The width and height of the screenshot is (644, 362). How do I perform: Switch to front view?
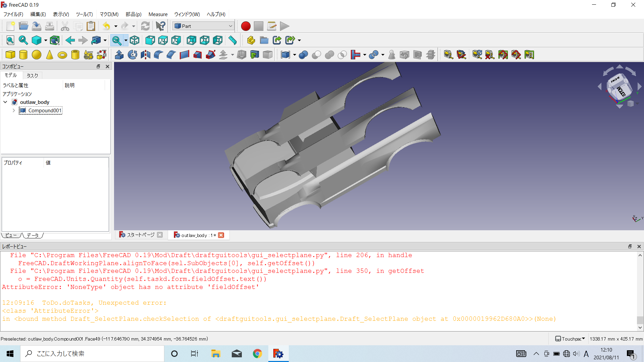150,40
